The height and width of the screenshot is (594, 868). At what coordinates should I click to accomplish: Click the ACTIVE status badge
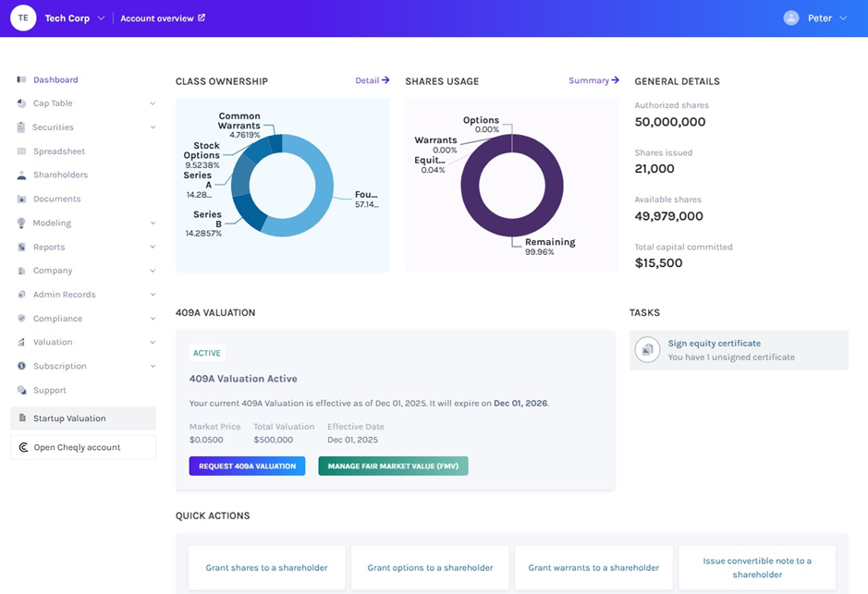206,353
